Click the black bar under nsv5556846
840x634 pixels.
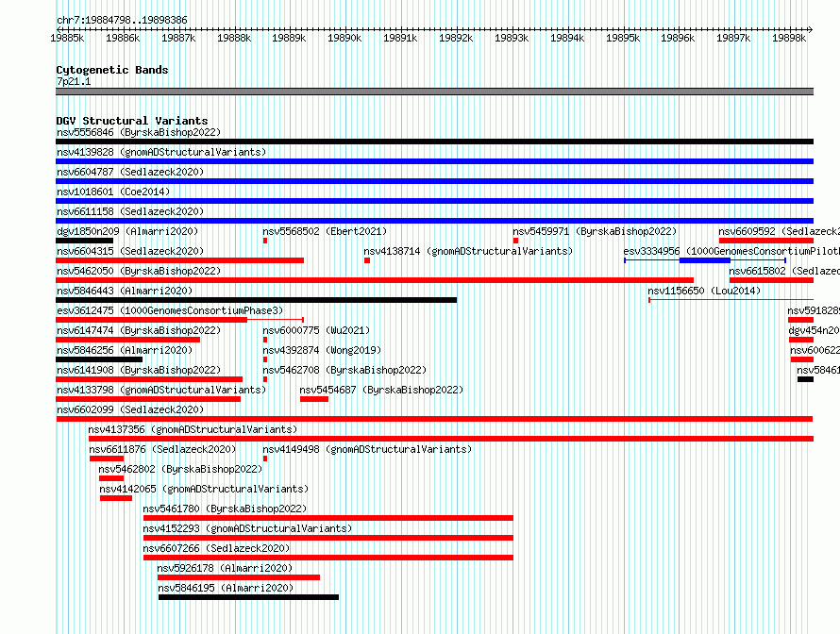pos(434,142)
